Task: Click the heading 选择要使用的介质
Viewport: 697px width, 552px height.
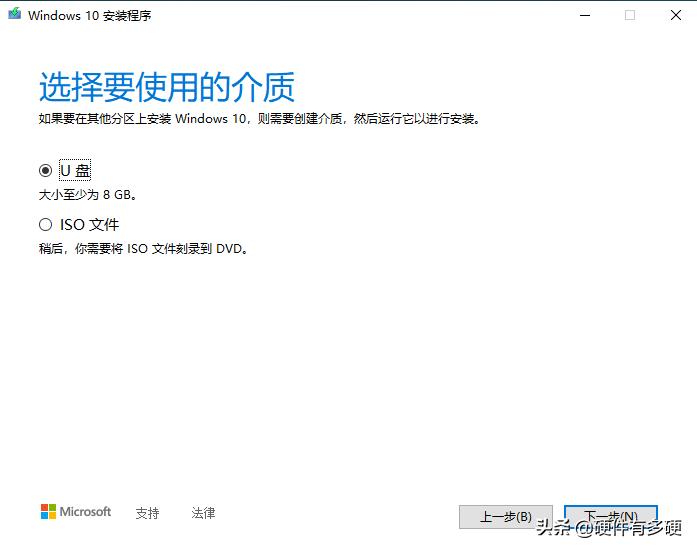Action: [x=167, y=87]
